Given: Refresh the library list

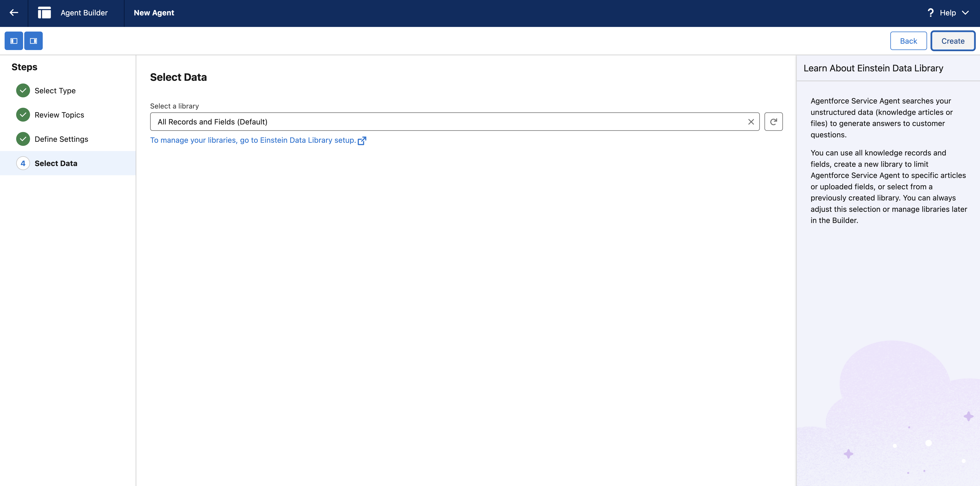Looking at the screenshot, I should click(x=773, y=122).
